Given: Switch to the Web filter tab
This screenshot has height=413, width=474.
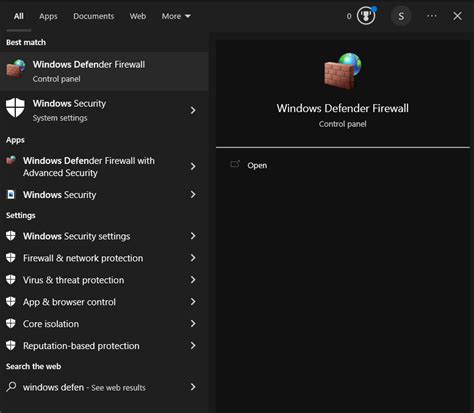Looking at the screenshot, I should point(138,16).
